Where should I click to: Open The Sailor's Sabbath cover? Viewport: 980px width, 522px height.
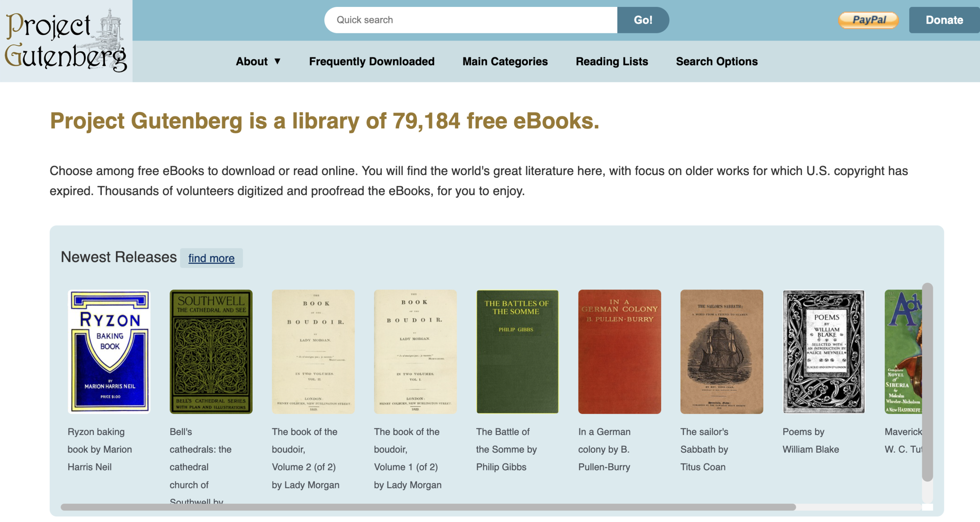pos(722,352)
